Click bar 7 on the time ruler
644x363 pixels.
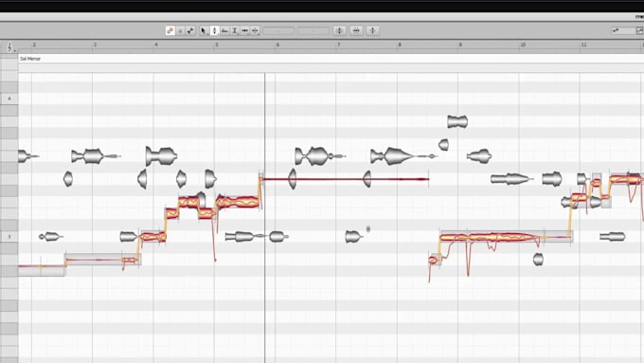pyautogui.click(x=339, y=45)
